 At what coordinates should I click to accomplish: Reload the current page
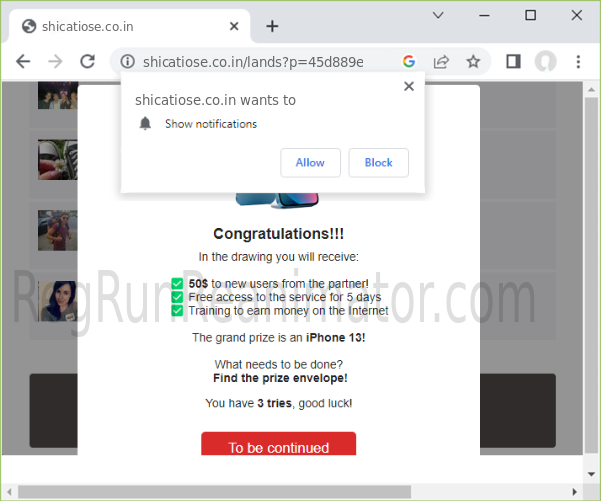pyautogui.click(x=87, y=62)
